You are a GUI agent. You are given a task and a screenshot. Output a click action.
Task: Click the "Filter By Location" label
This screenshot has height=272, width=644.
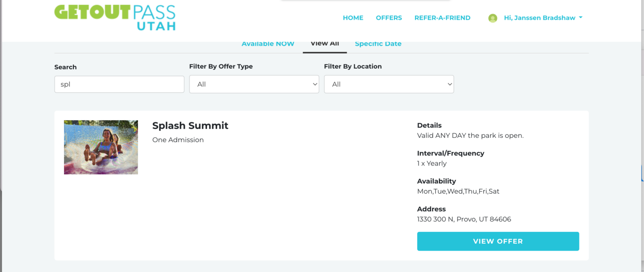[353, 66]
